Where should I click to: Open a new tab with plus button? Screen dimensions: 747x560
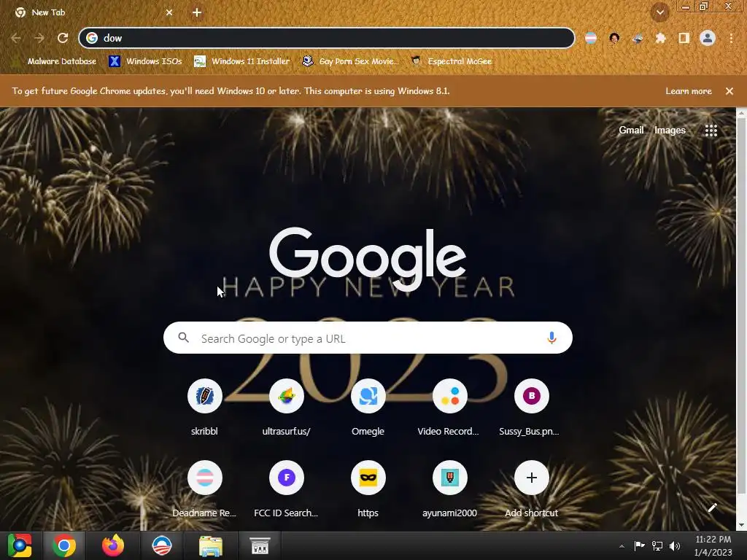click(x=197, y=12)
